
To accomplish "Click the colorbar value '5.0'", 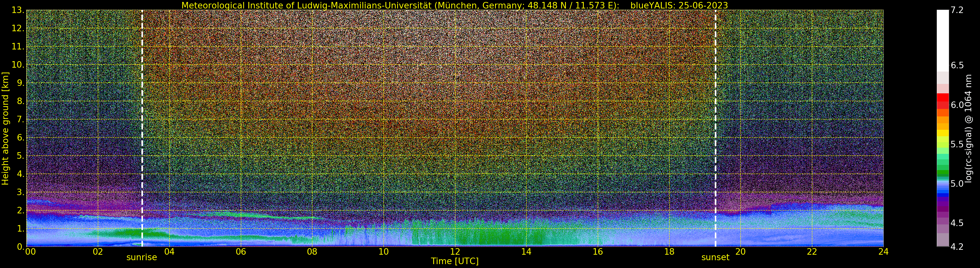I will pyautogui.click(x=957, y=183).
